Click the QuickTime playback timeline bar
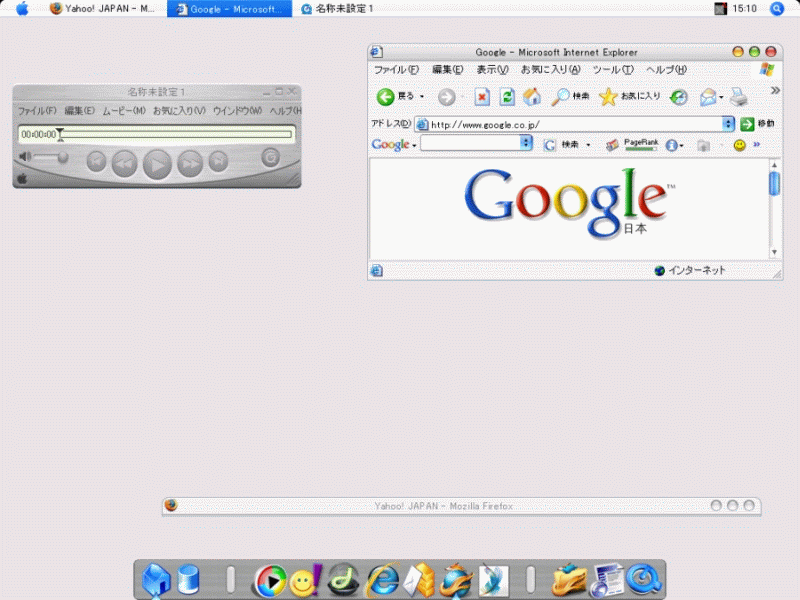800x600 pixels. coord(177,134)
